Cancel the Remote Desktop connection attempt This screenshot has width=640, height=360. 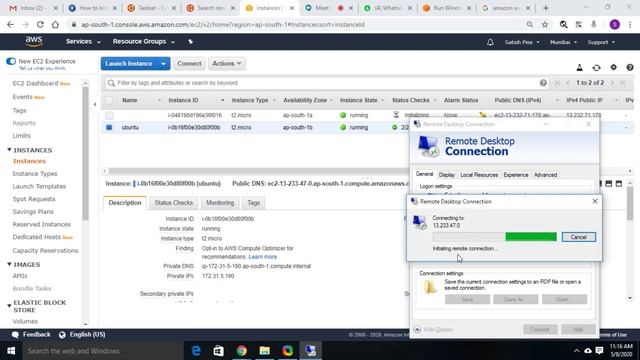click(578, 237)
